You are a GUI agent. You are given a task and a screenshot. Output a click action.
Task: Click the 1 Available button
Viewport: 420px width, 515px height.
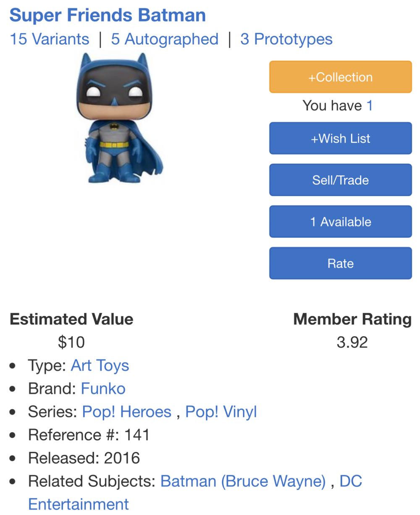[x=340, y=221]
